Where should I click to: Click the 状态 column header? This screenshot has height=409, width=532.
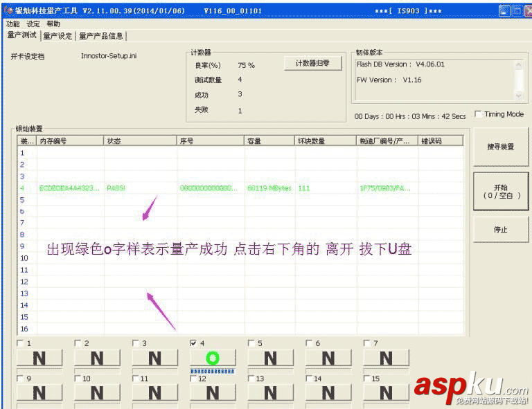click(x=140, y=141)
